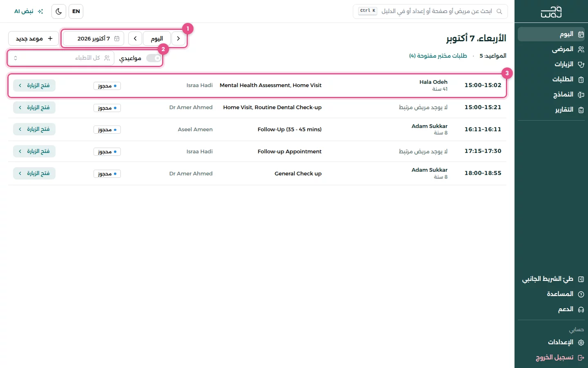Click the logout icon in the sidebar
Image resolution: width=588 pixels, height=368 pixels.
click(581, 357)
